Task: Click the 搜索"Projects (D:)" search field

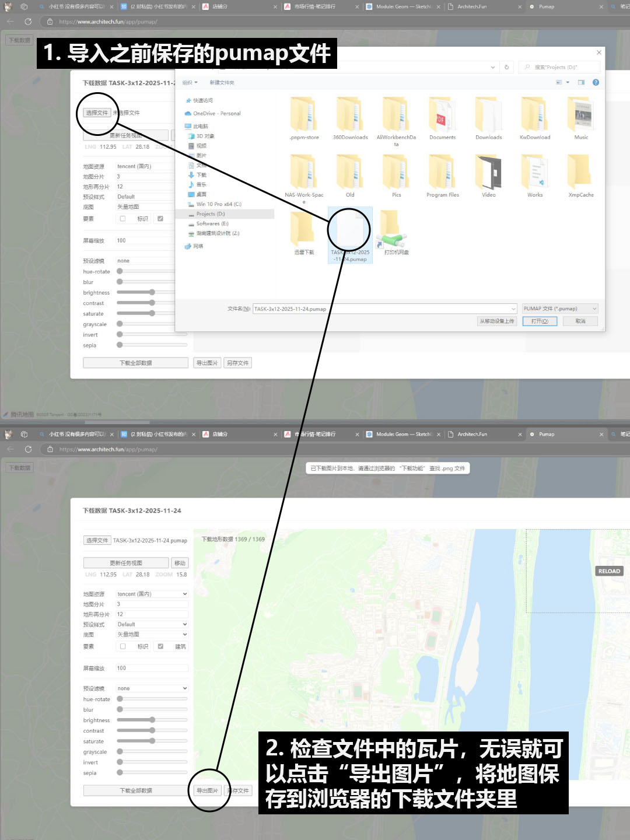Action: tap(560, 67)
